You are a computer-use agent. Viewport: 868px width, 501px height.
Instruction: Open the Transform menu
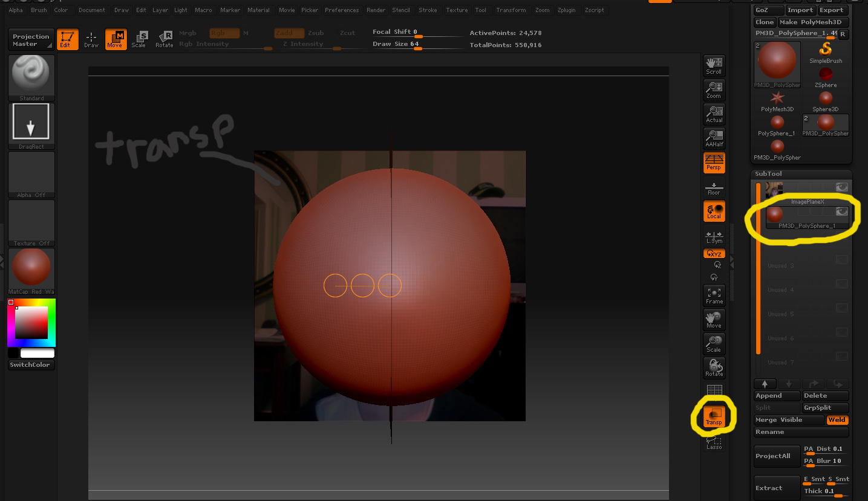click(x=511, y=10)
